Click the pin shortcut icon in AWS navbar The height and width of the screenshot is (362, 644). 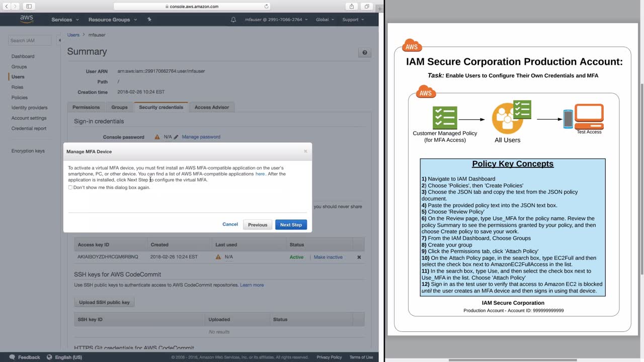pyautogui.click(x=149, y=20)
